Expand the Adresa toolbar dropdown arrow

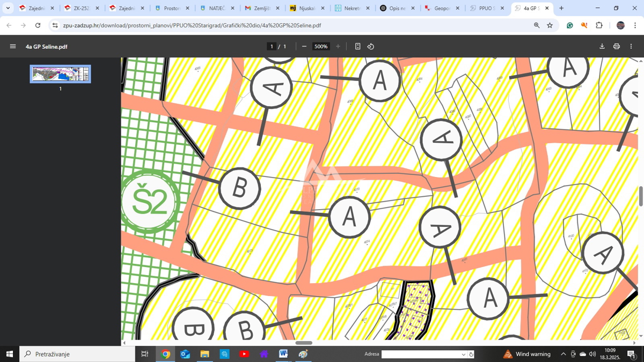(464, 354)
